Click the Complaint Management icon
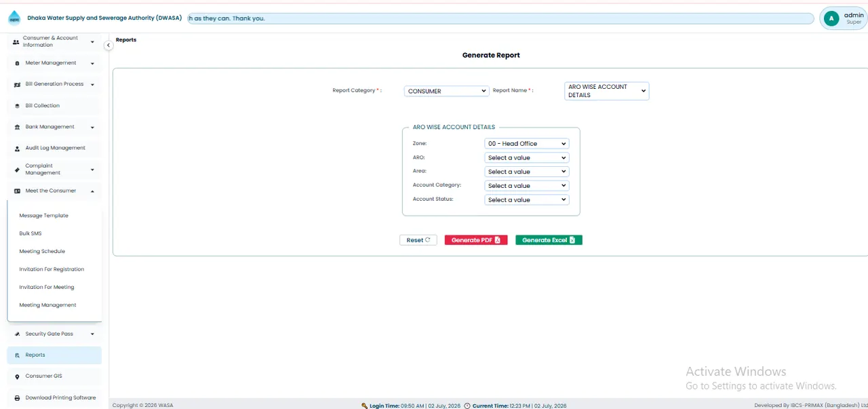Viewport: 868px width, 409px height. 17,170
